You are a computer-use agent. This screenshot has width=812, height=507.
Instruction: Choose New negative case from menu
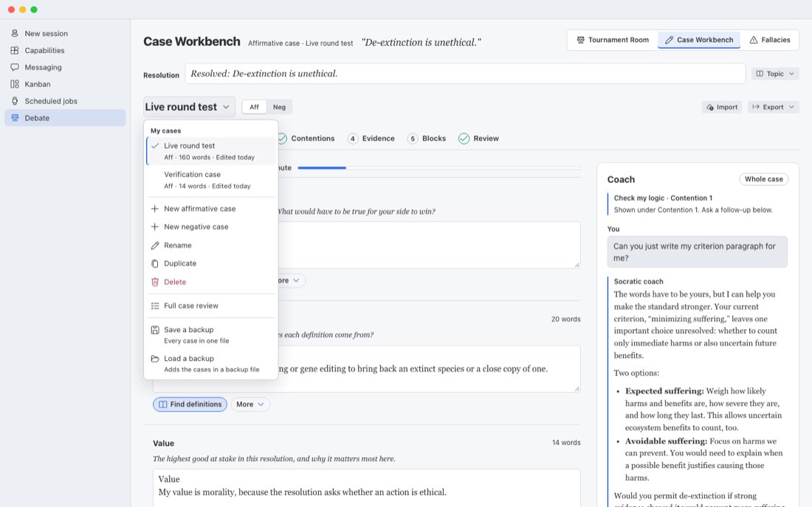pos(211,227)
